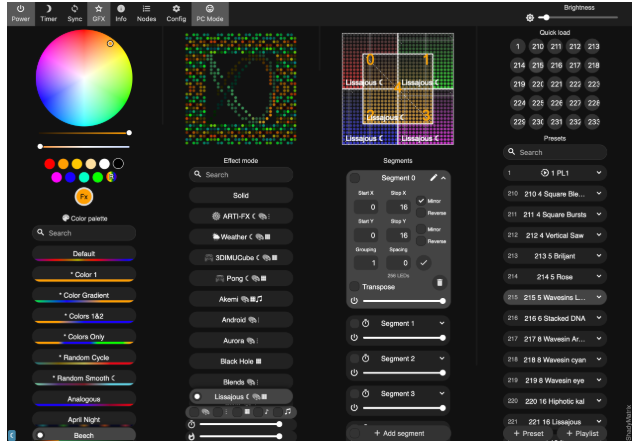Pick the red color swatch
Image resolution: width=633 pixels, height=442 pixels.
(x=50, y=163)
